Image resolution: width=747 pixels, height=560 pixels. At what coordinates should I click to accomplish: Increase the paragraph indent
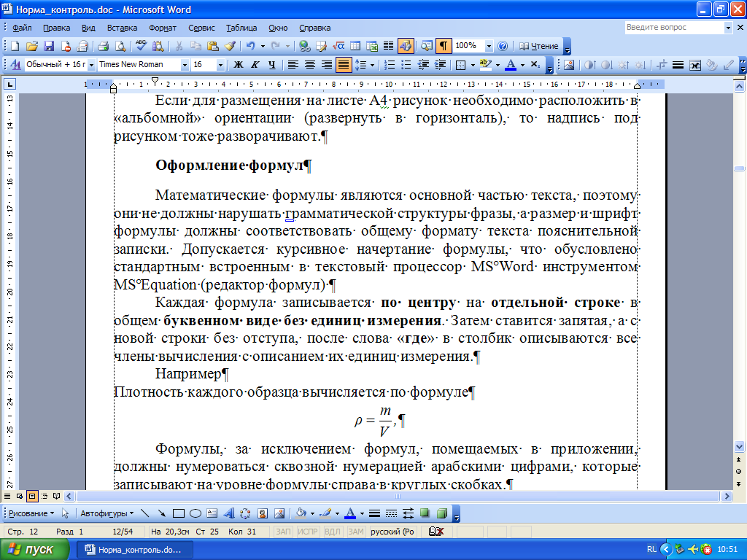(440, 65)
